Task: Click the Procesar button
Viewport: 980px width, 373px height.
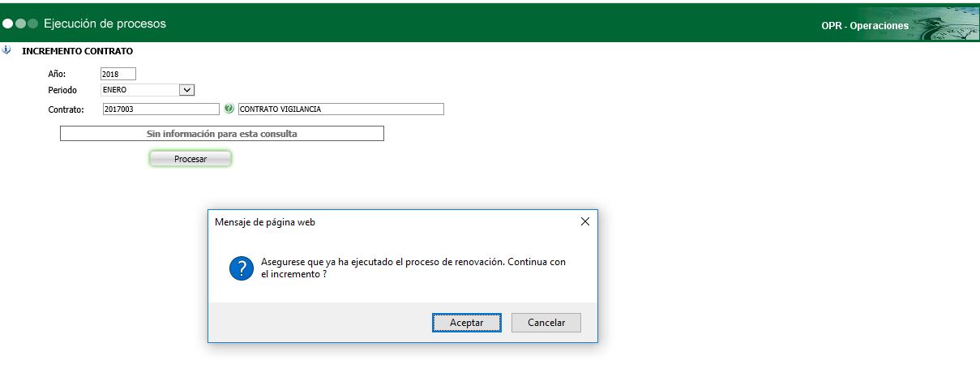Action: tap(190, 159)
